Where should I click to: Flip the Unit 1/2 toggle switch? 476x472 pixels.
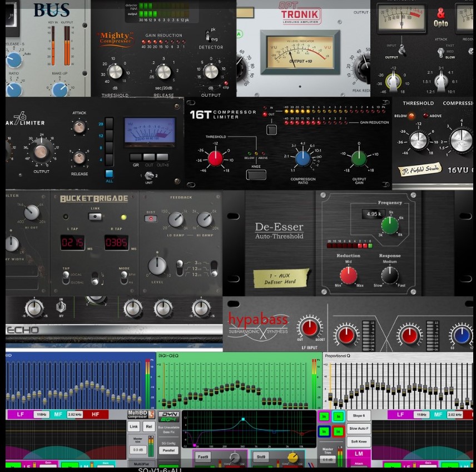(x=149, y=176)
